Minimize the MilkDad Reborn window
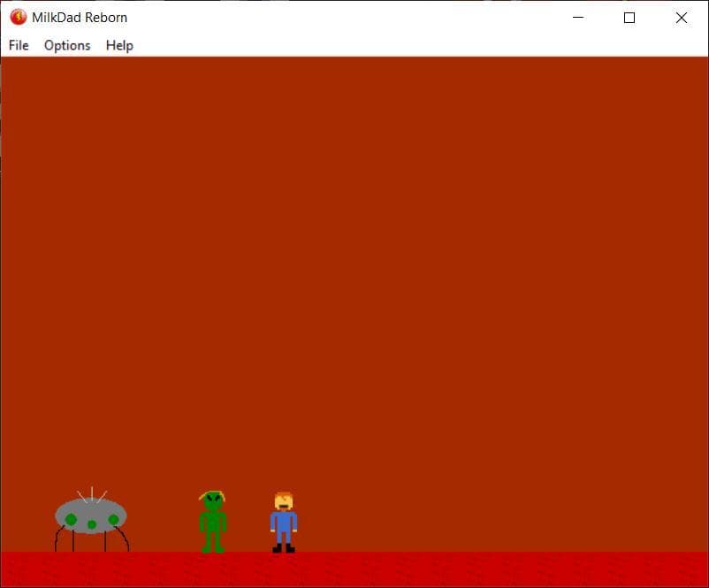This screenshot has width=709, height=588. (578, 18)
